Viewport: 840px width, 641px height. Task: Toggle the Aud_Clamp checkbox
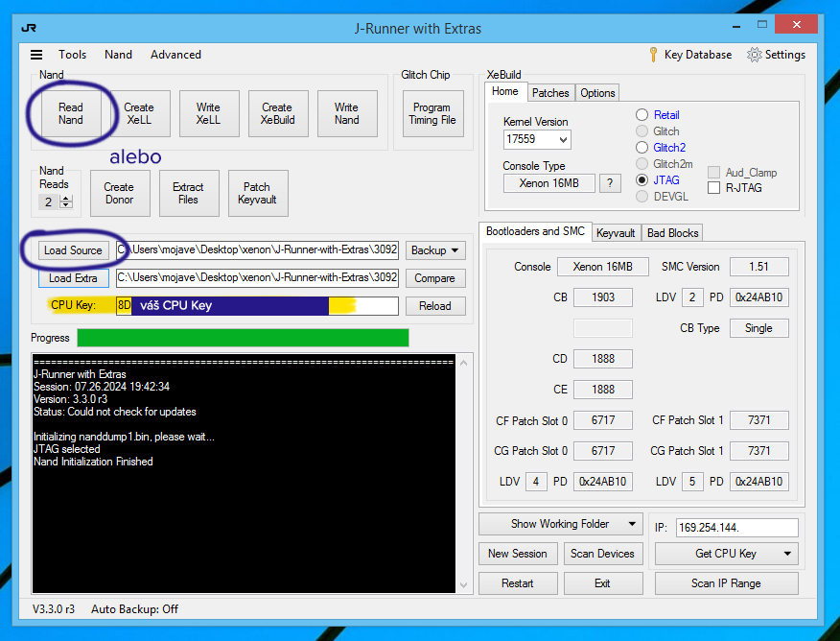(713, 173)
